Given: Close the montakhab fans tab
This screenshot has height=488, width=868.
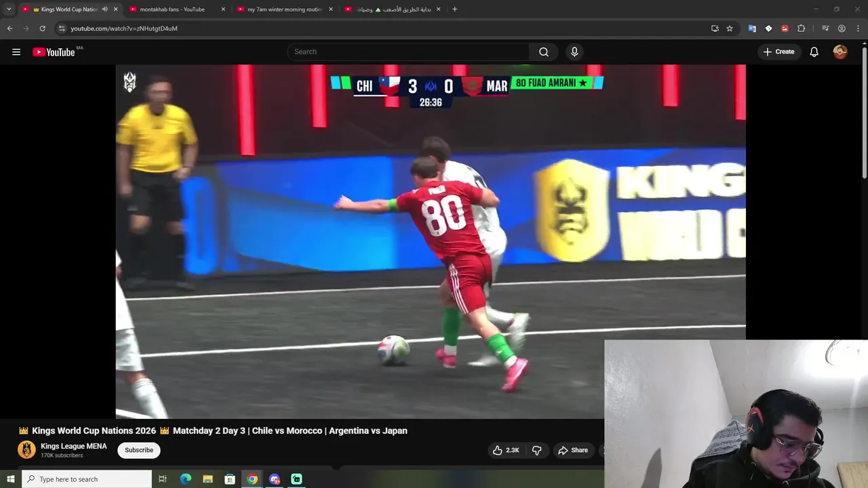Looking at the screenshot, I should pos(223,9).
